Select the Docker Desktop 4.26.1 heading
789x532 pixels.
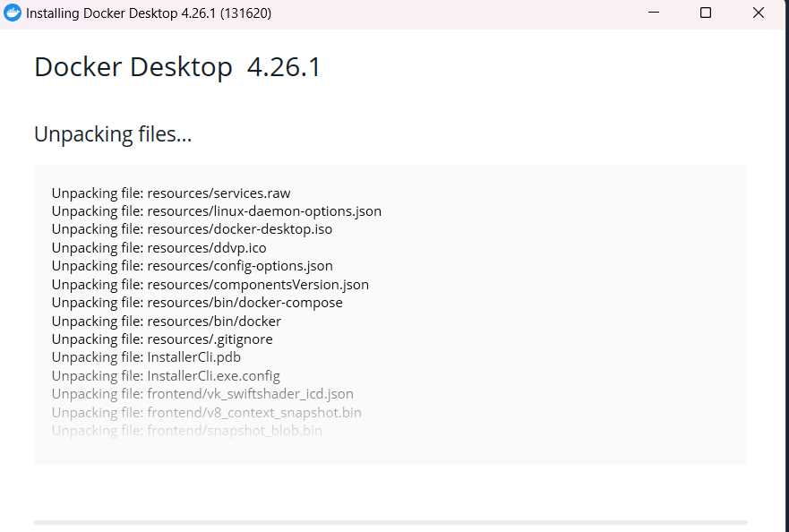pyautogui.click(x=176, y=66)
